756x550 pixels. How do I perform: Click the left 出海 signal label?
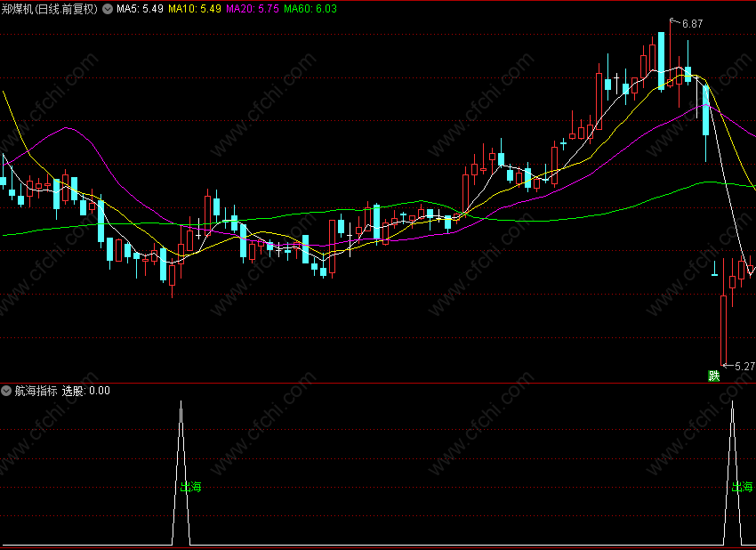[x=190, y=487]
